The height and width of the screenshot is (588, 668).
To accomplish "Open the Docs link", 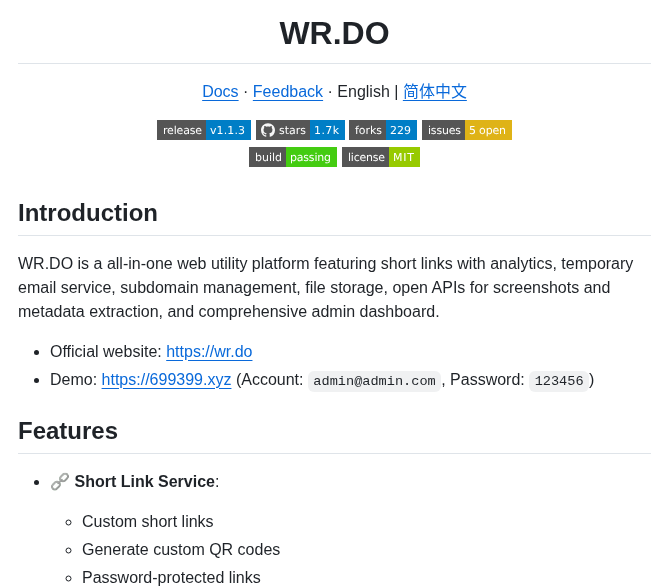I will click(x=220, y=92).
